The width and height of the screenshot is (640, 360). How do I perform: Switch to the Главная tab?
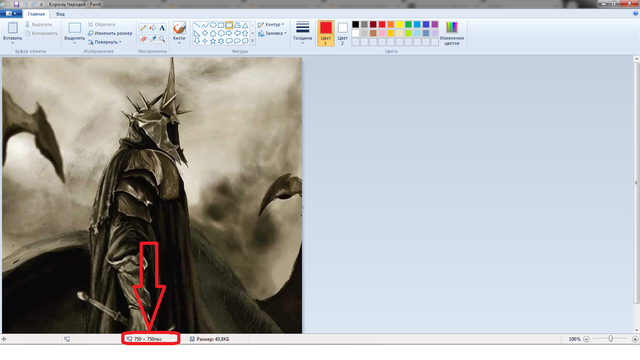coord(36,14)
